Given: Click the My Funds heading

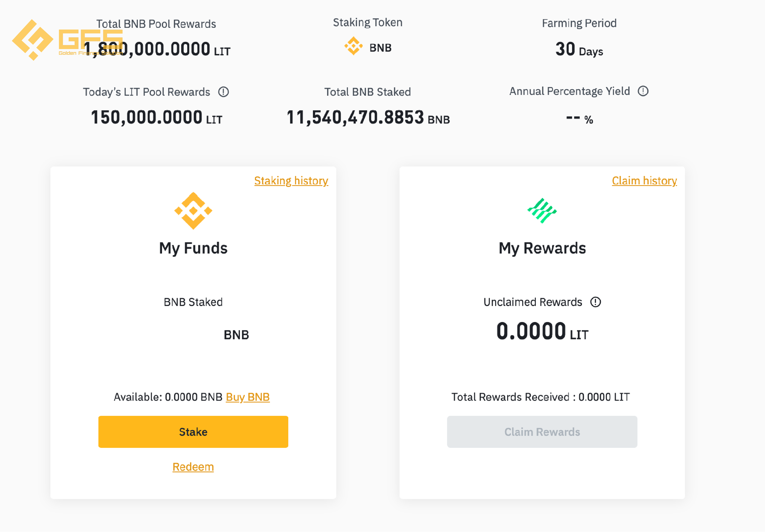Looking at the screenshot, I should pyautogui.click(x=193, y=248).
